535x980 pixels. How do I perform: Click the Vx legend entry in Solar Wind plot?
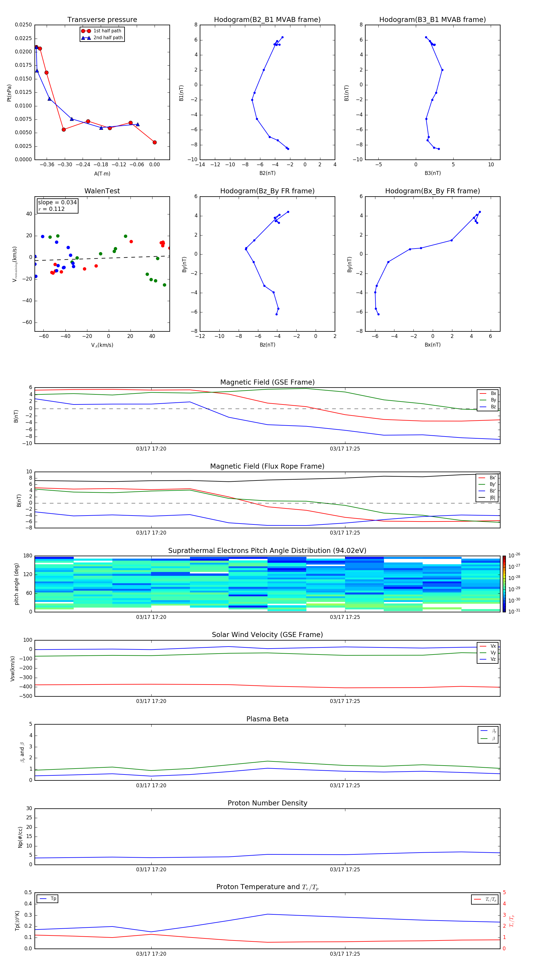[488, 646]
